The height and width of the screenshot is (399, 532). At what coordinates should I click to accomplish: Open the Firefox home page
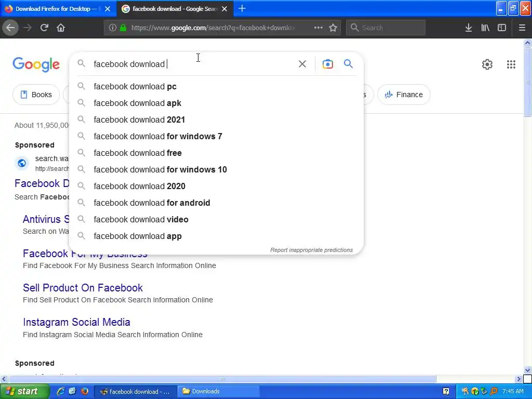pyautogui.click(x=61, y=28)
